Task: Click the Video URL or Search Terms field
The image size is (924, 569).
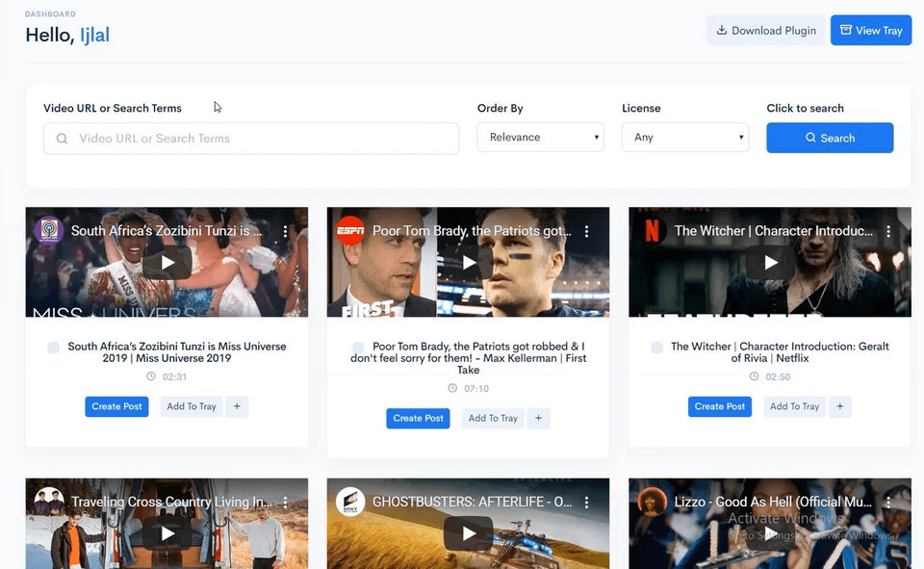Action: [250, 138]
